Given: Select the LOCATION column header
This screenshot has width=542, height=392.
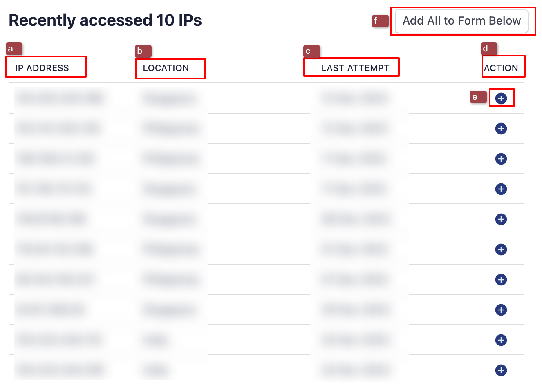Looking at the screenshot, I should [166, 68].
